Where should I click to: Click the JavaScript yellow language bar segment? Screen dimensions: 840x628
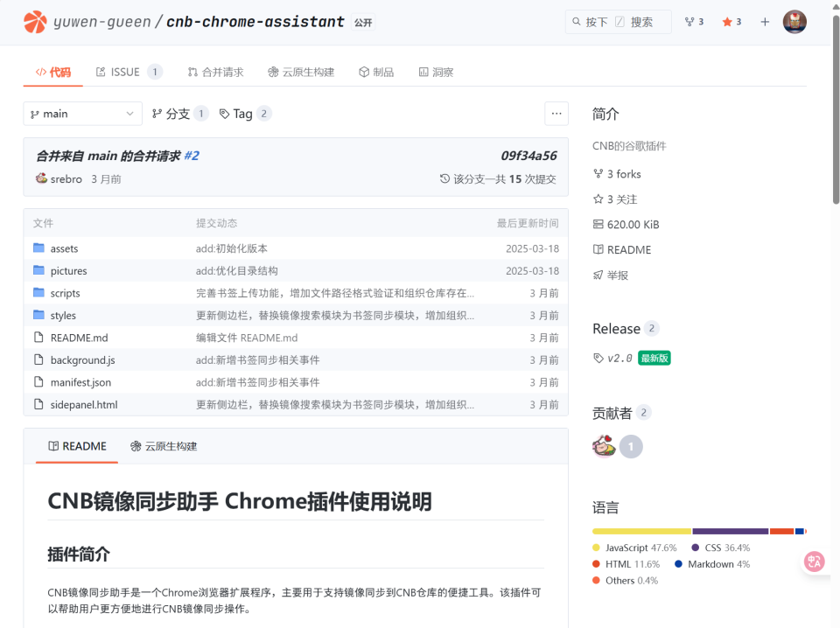(x=641, y=531)
